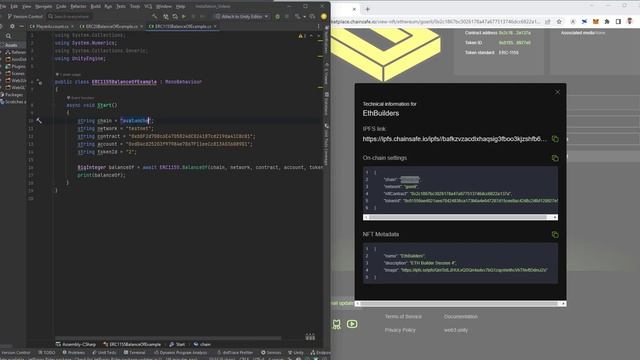Click the search magnifier in the project panel
This screenshot has width=640, height=360.
(x=9, y=36)
